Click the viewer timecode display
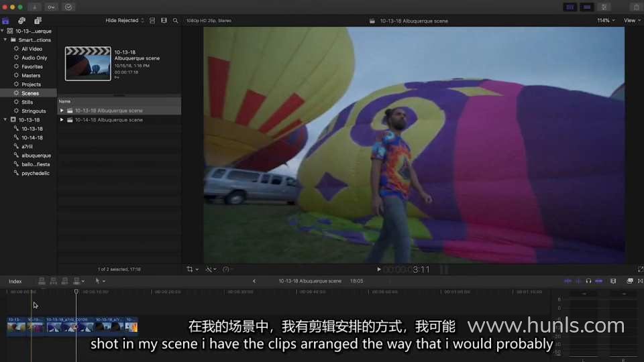This screenshot has width=644, height=362. click(x=407, y=269)
